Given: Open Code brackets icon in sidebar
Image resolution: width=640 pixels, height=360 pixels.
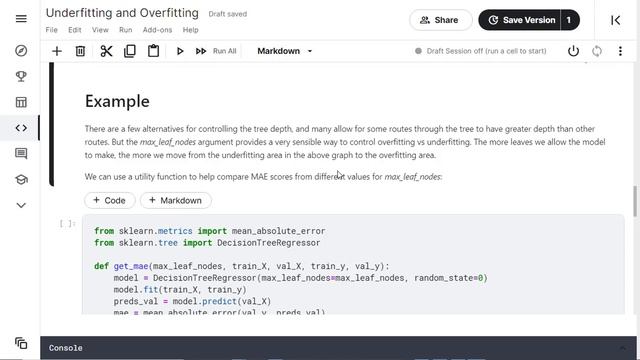Looking at the screenshot, I should coord(21,128).
